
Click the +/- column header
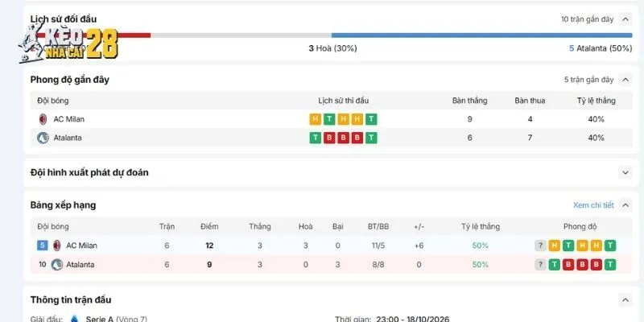[x=419, y=227]
